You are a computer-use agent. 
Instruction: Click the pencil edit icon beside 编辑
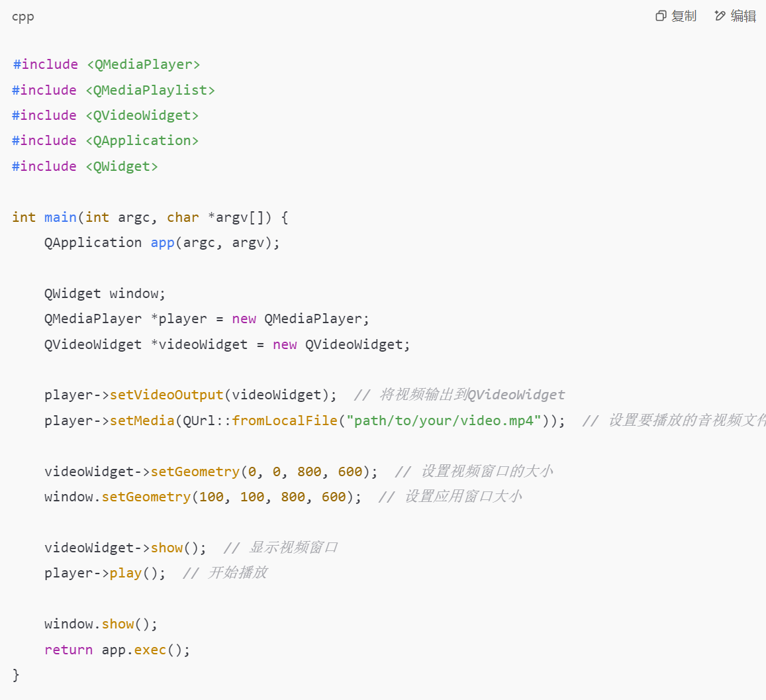point(720,16)
